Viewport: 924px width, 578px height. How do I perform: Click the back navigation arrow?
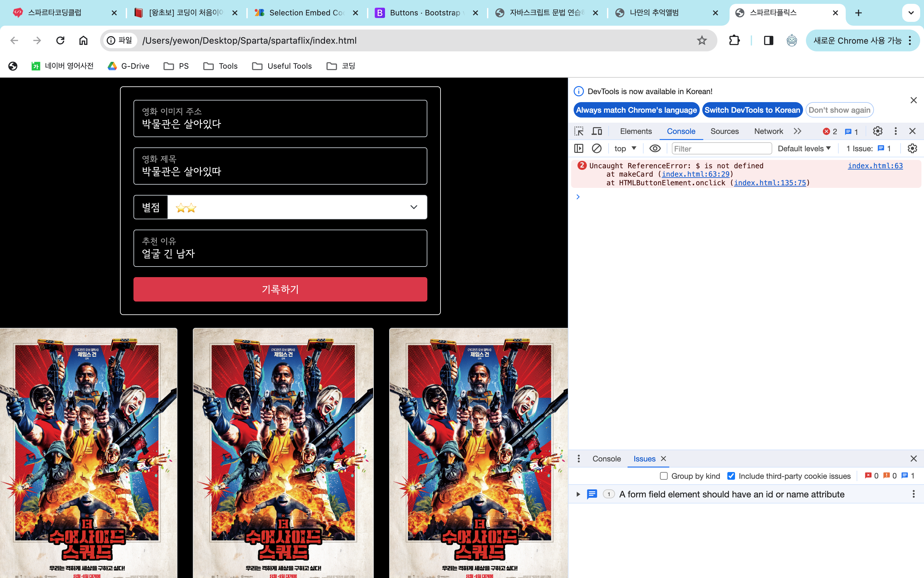[x=14, y=40]
